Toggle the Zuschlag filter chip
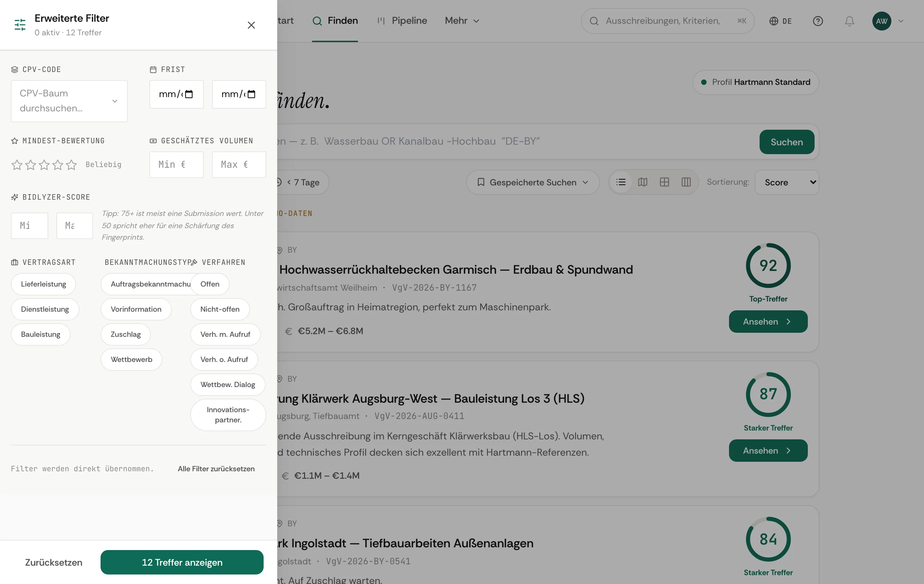 [126, 334]
